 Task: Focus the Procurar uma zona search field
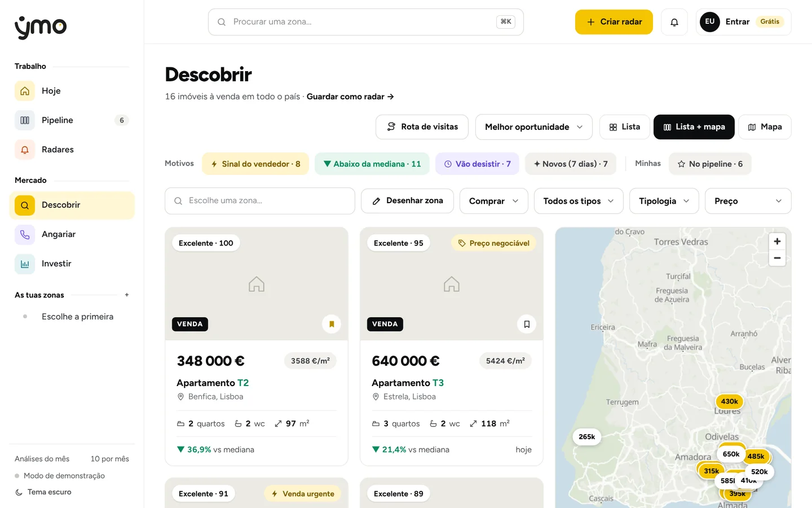coord(365,22)
